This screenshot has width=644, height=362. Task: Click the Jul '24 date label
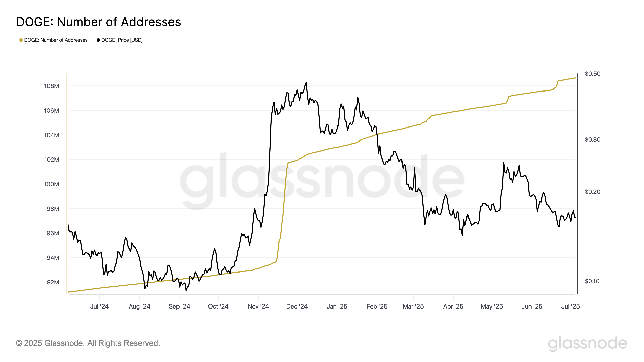[99, 306]
